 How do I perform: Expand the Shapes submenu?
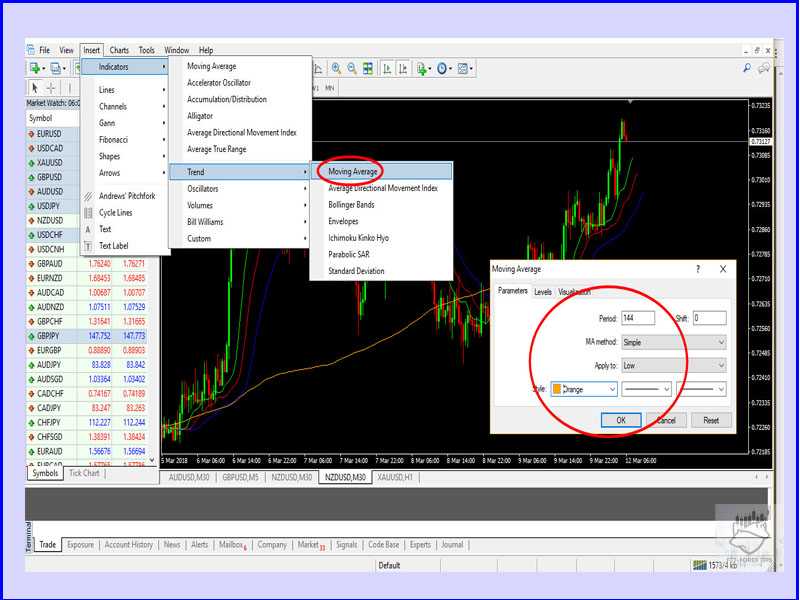click(x=125, y=156)
